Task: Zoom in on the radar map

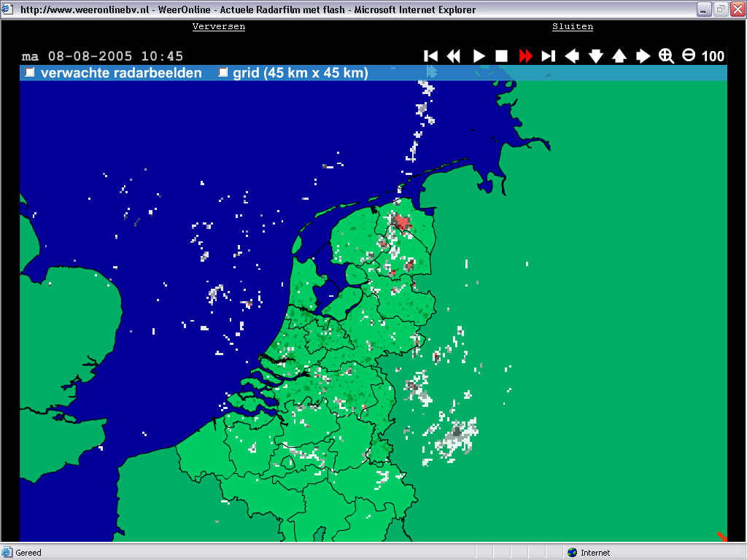Action: click(666, 56)
